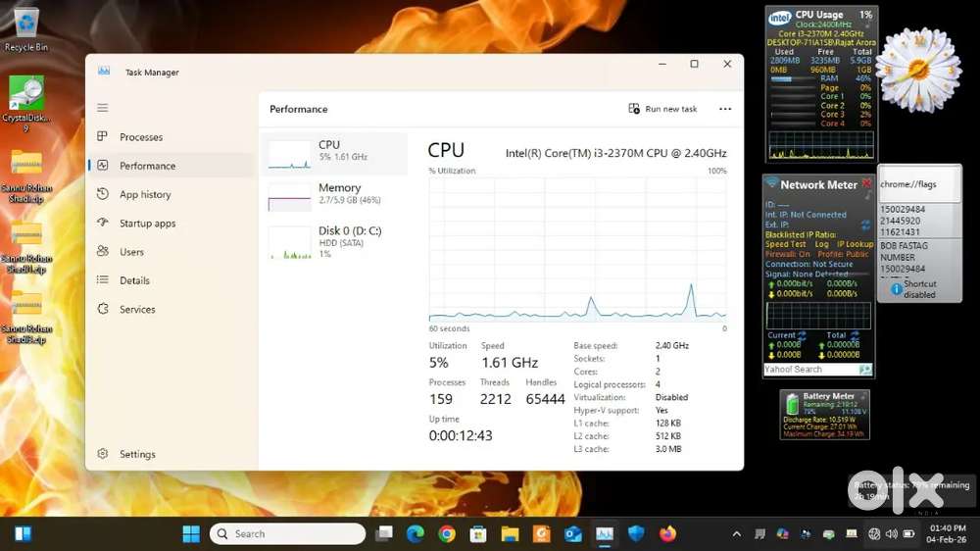Click the battery tray icon
The width and height of the screenshot is (980, 551).
tap(908, 534)
